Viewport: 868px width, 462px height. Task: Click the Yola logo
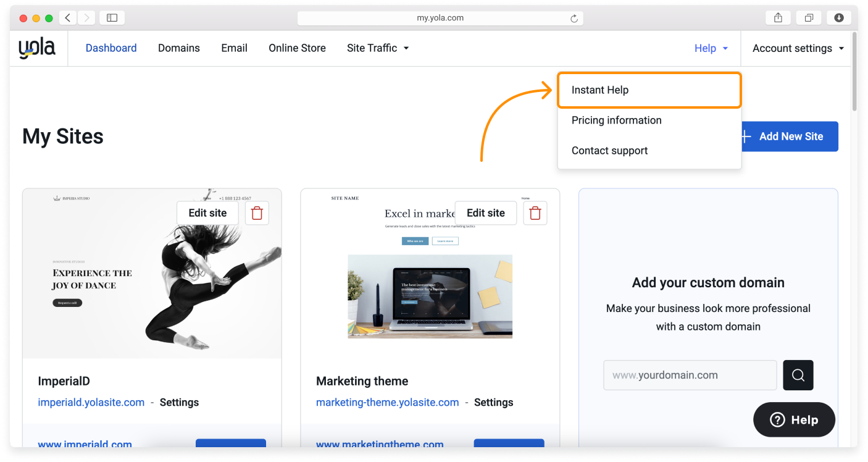click(x=37, y=48)
